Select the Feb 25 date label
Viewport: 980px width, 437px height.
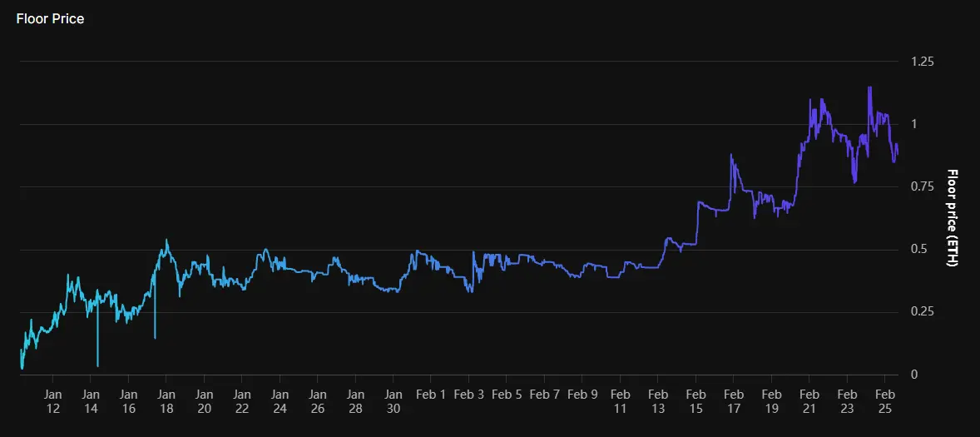coord(885,401)
